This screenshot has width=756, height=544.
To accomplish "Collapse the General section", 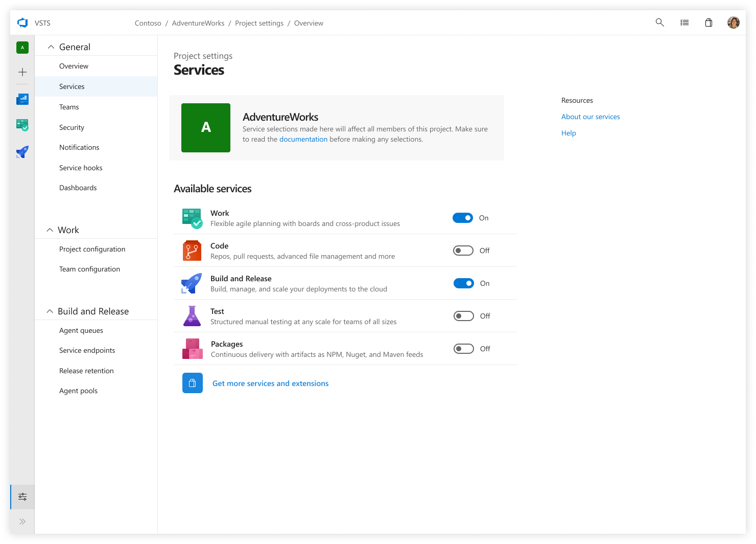I will (51, 47).
